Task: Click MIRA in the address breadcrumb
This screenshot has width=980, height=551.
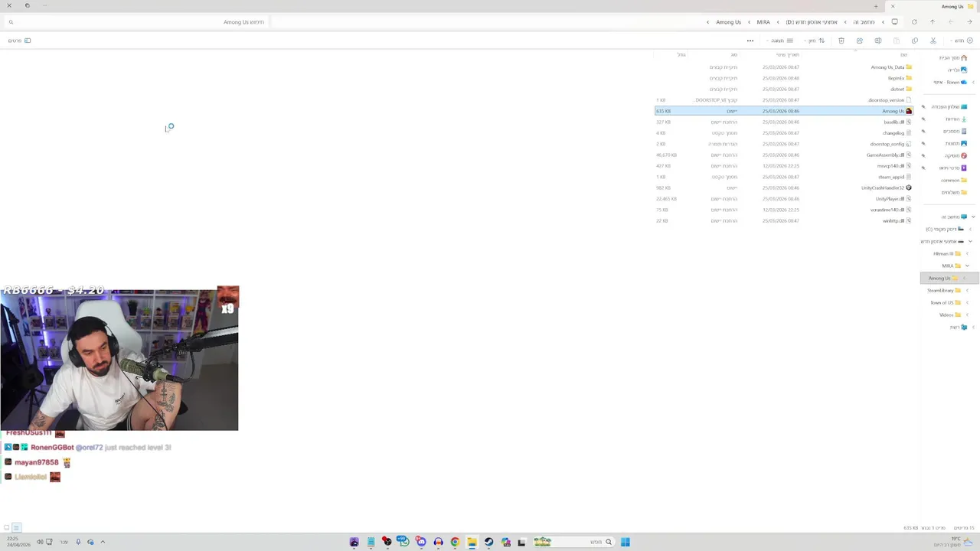Action: [763, 22]
